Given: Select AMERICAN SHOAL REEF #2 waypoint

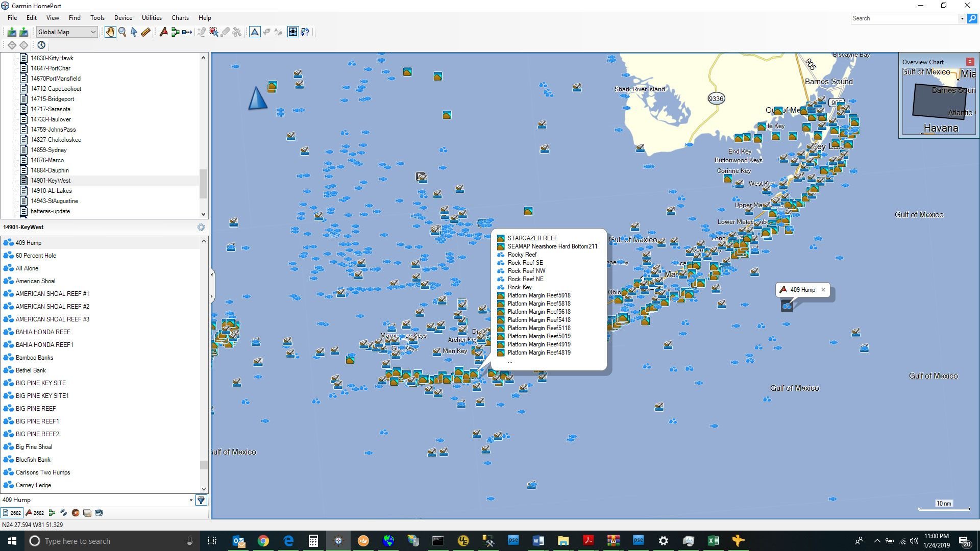Looking at the screenshot, I should 52,307.
